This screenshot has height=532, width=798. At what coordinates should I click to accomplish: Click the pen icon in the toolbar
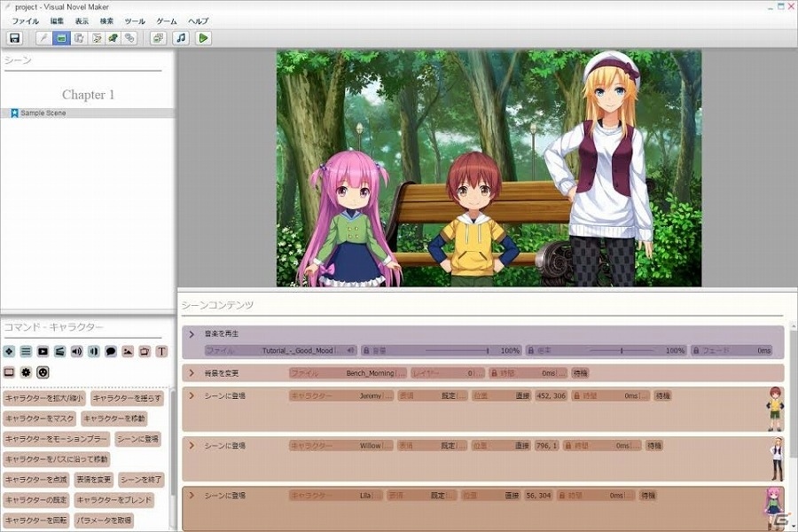pos(43,38)
